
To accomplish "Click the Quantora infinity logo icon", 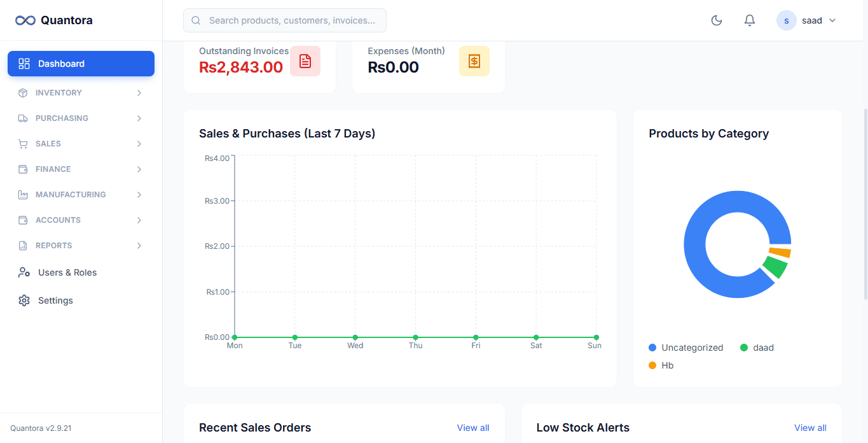I will tap(25, 20).
